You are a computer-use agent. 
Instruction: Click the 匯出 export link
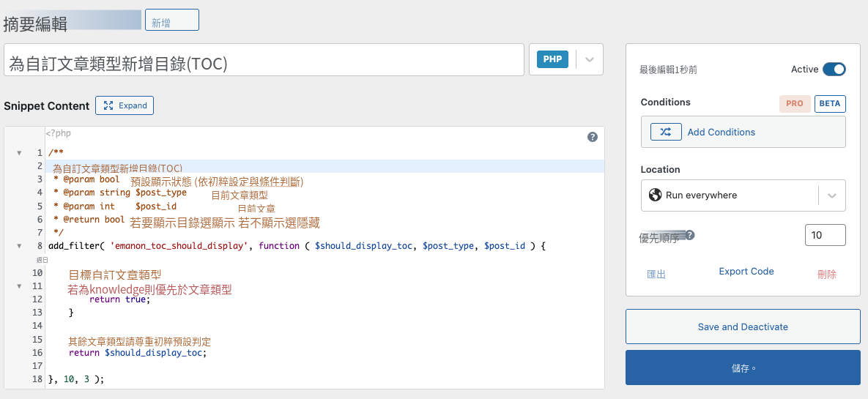[x=656, y=274]
